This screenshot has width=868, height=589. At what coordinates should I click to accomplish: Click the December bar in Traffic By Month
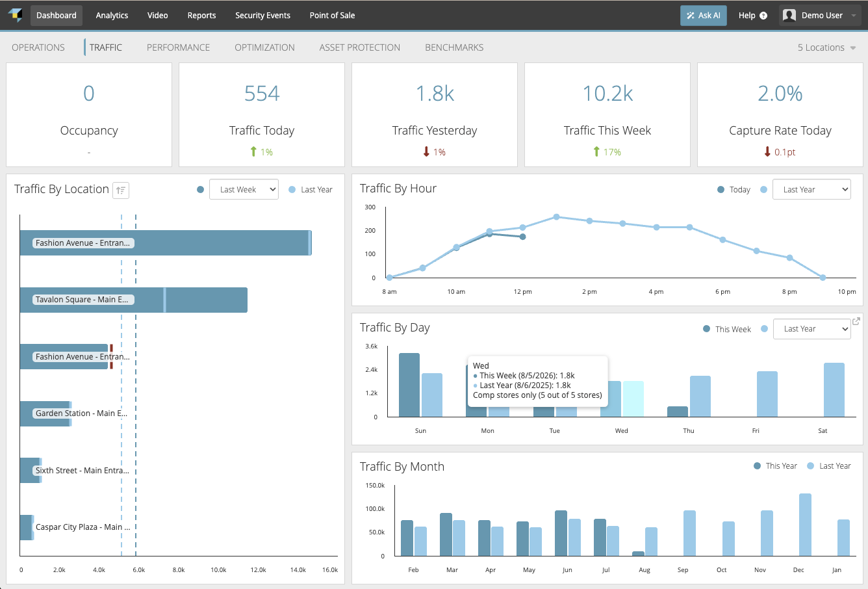click(x=806, y=525)
